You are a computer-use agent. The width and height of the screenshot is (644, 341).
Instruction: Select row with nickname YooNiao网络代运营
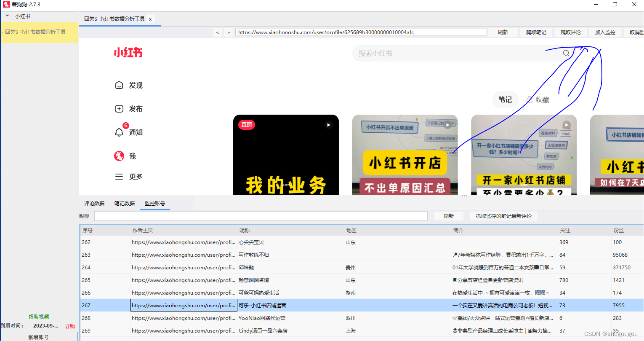click(362, 318)
